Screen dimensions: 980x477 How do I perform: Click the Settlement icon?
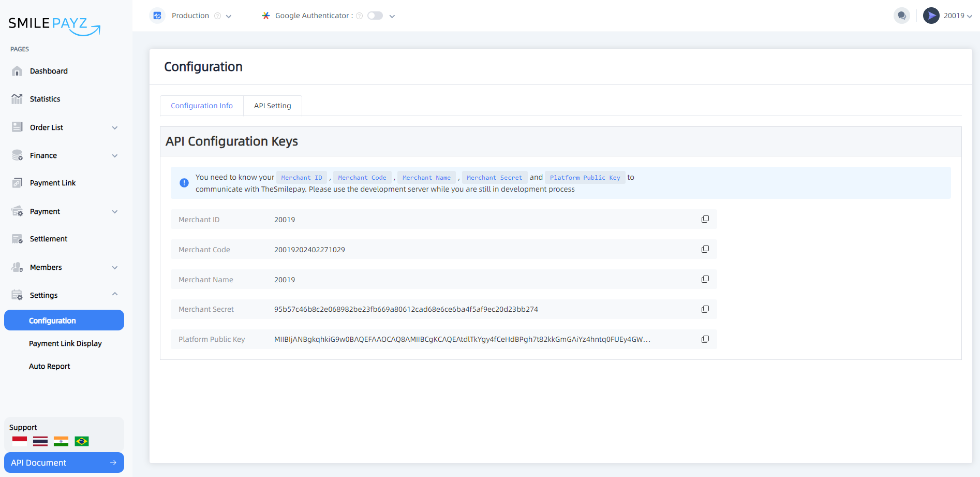click(x=17, y=239)
